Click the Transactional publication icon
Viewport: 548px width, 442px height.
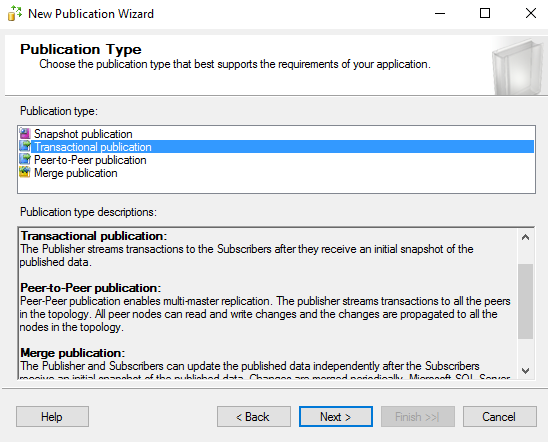[x=25, y=146]
